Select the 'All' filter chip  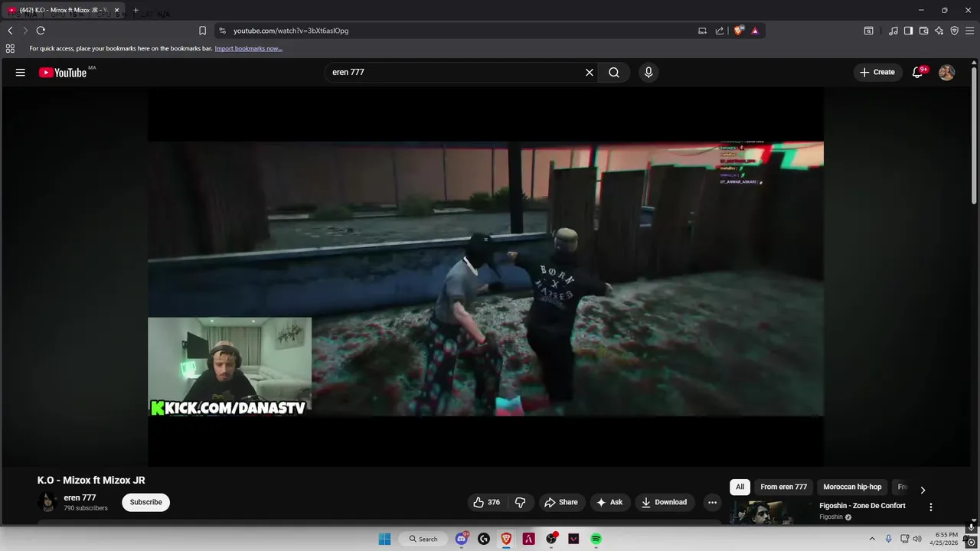(x=740, y=487)
